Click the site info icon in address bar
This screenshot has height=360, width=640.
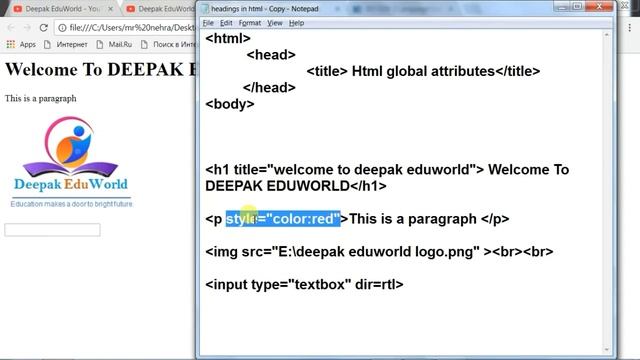click(62, 28)
